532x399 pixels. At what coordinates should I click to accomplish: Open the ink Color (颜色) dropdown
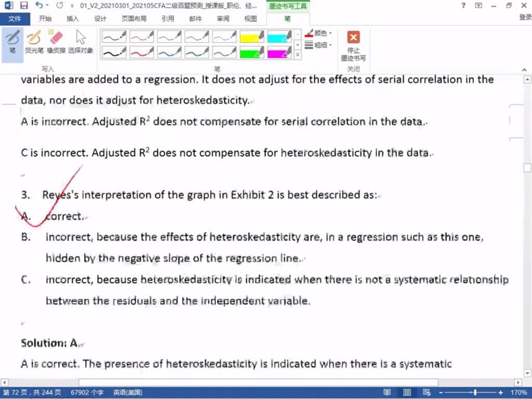(x=320, y=33)
